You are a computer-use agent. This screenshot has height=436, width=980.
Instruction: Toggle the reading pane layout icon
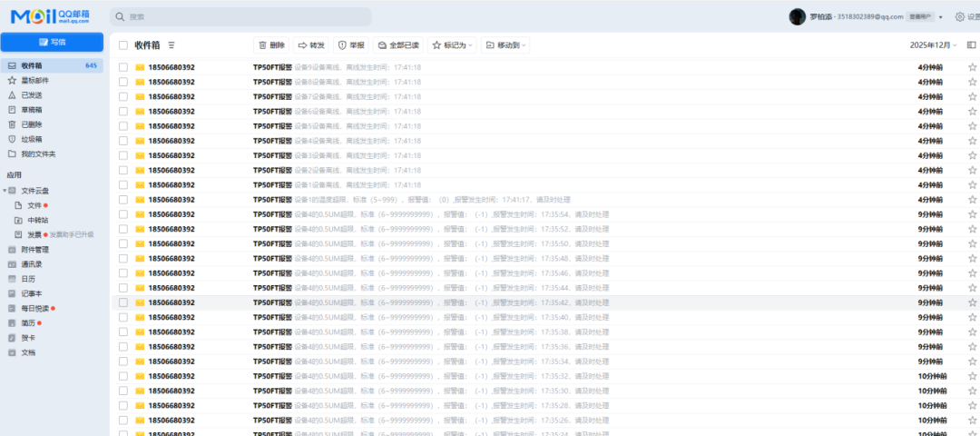click(x=971, y=45)
